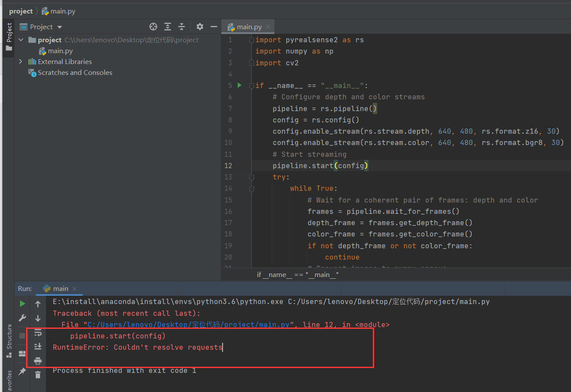Image resolution: width=571 pixels, height=392 pixels.
Task: Navigate up the stack trace
Action: click(38, 303)
